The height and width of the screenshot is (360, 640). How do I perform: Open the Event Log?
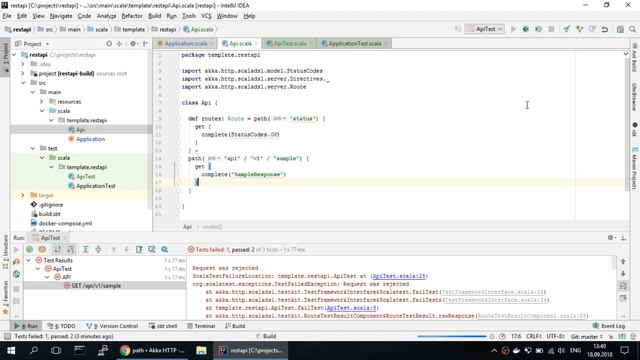coord(609,326)
